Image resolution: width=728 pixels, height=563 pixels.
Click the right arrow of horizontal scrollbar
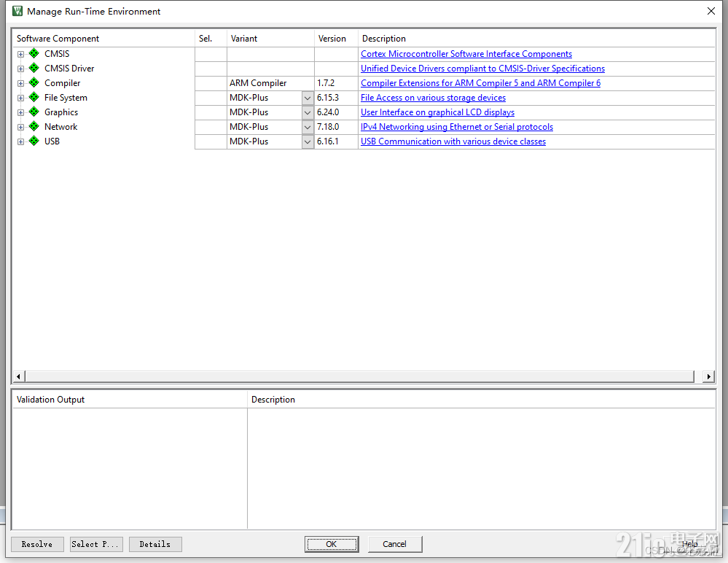(x=708, y=376)
